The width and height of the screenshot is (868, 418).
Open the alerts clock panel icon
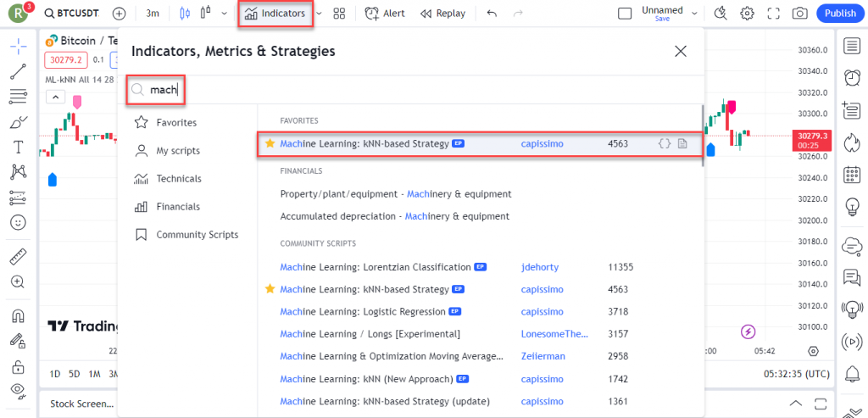[x=851, y=78]
